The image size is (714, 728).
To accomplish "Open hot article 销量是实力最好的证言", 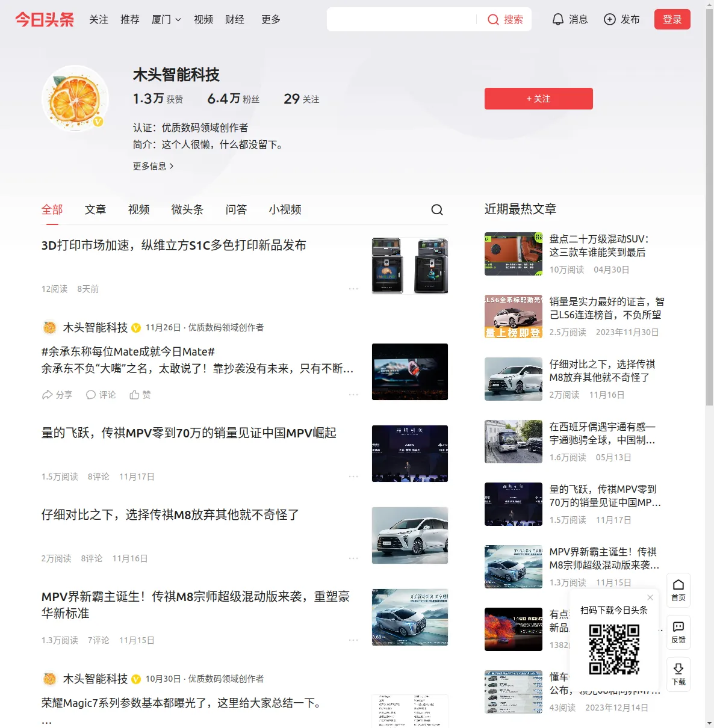I will (607, 308).
